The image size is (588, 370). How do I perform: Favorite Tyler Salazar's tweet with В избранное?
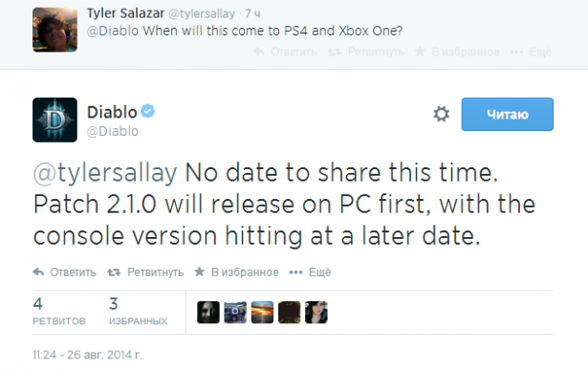[457, 52]
